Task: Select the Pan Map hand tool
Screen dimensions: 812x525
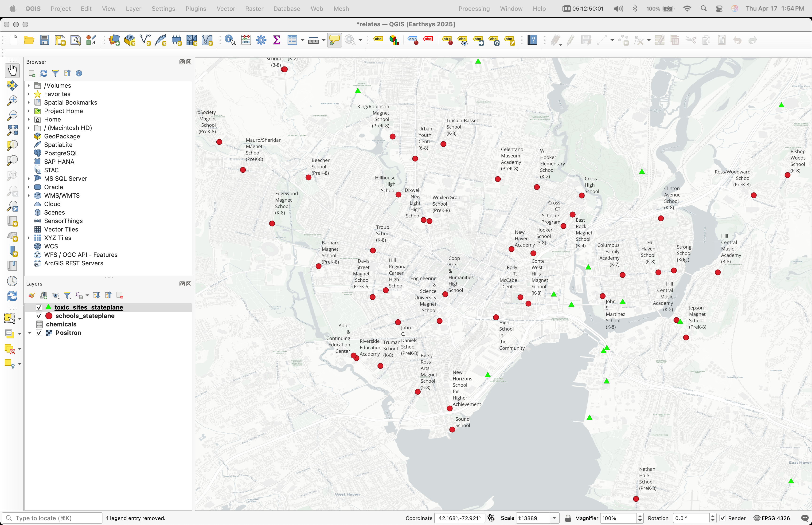Action: 12,71
